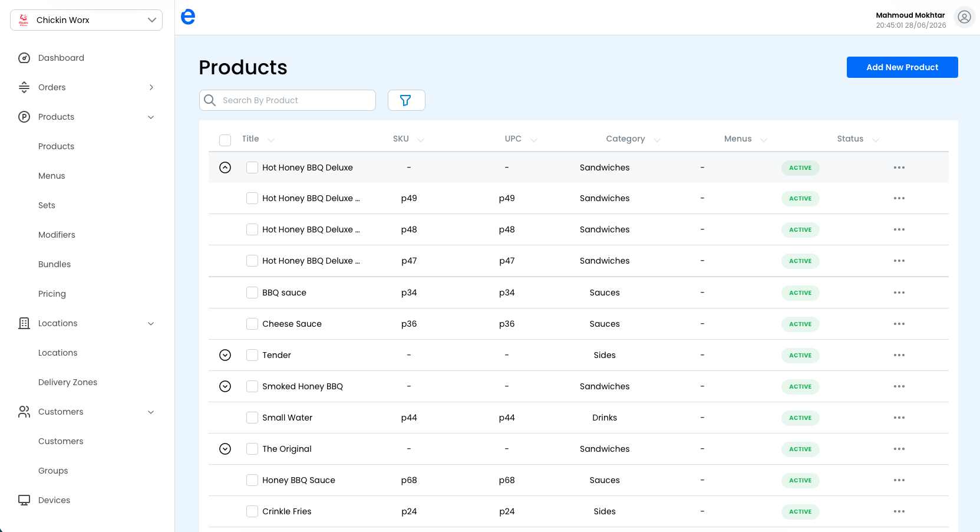Image resolution: width=980 pixels, height=532 pixels.
Task: Open the Sets submenu item
Action: [47, 205]
